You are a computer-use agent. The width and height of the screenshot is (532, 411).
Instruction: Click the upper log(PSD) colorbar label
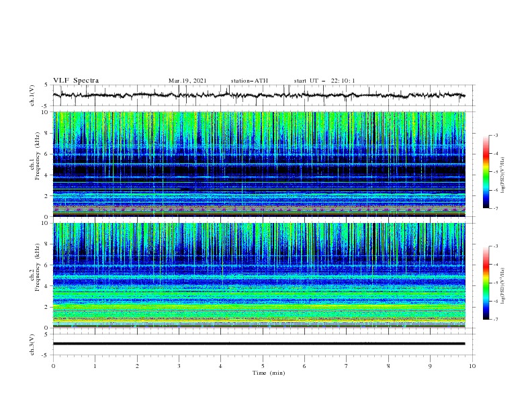tap(503, 175)
